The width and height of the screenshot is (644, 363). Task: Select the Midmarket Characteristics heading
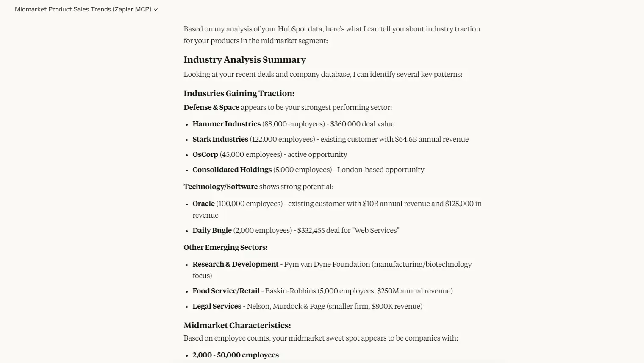click(237, 325)
